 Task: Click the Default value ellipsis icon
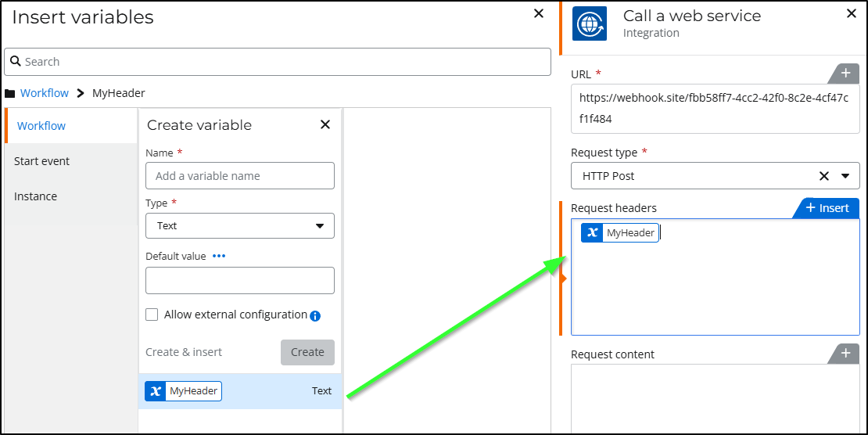click(x=219, y=256)
